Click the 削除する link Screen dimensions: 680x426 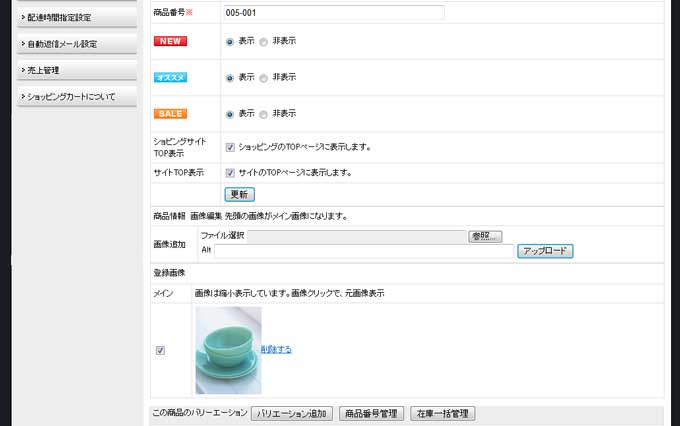click(x=276, y=349)
